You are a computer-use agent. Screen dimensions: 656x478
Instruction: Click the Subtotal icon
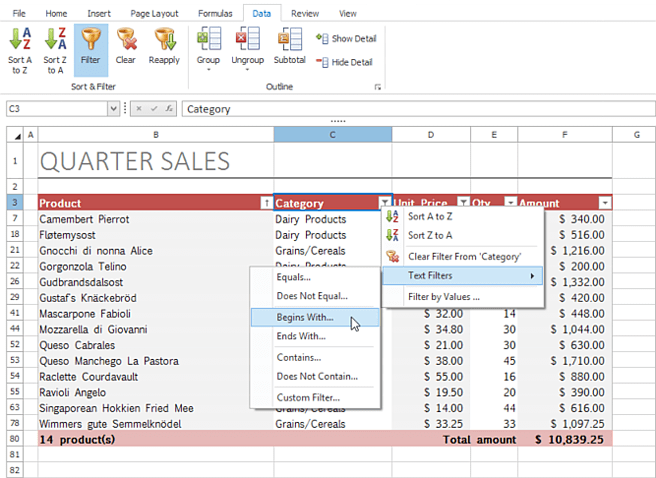coord(290,50)
